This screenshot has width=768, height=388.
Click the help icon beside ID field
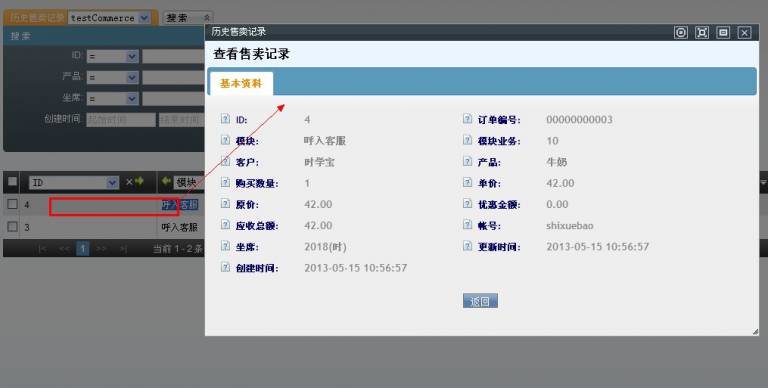pyautogui.click(x=225, y=119)
